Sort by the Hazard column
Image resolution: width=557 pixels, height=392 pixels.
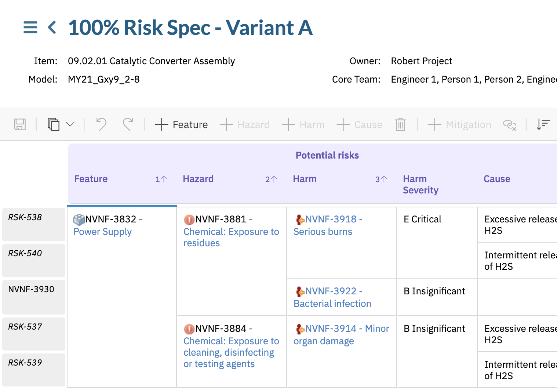(x=198, y=179)
